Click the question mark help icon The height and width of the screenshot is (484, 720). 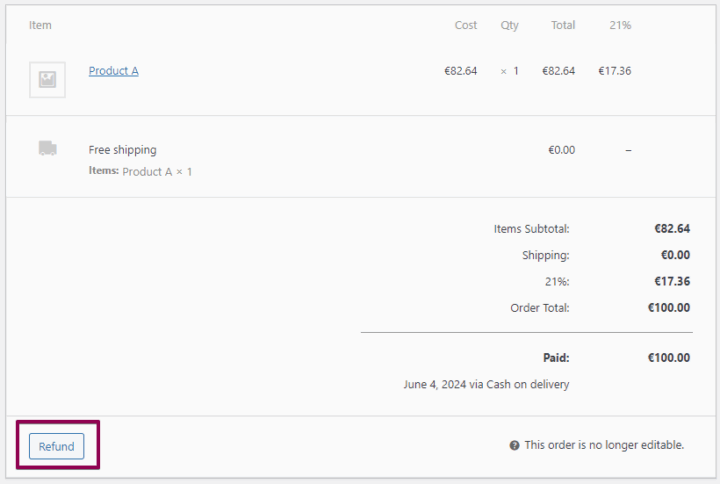point(514,446)
